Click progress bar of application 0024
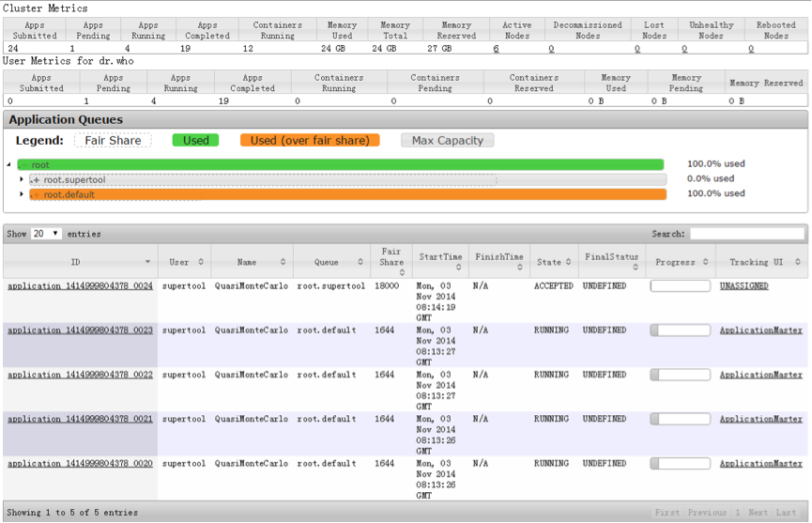Image resolution: width=812 pixels, height=523 pixels. 681,285
